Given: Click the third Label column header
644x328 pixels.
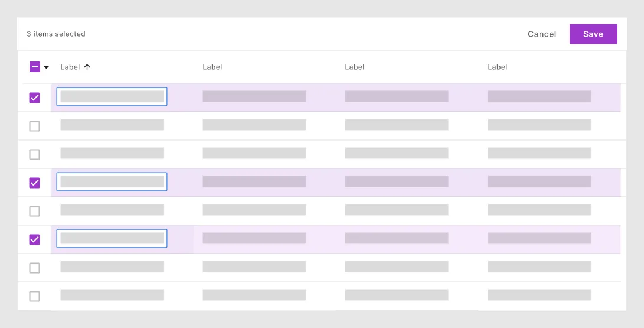Looking at the screenshot, I should [355, 67].
